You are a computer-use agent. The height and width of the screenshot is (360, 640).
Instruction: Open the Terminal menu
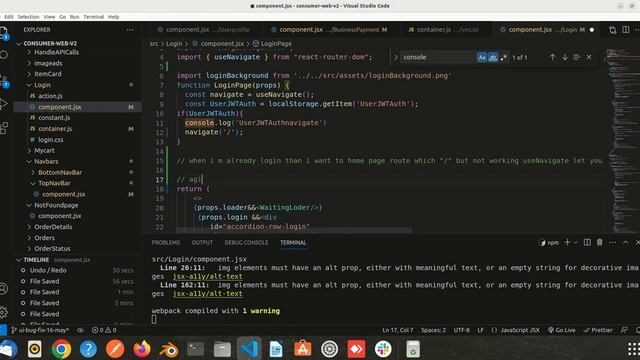(93, 17)
